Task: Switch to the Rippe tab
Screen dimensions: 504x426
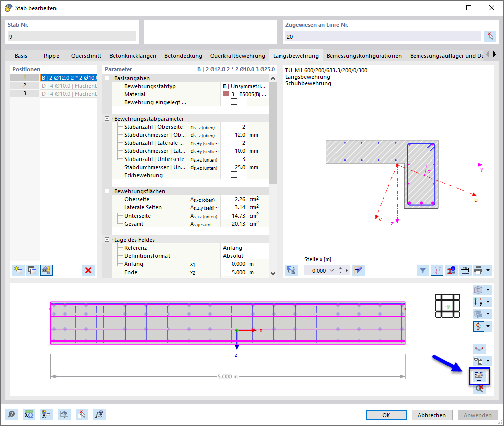Action: coord(51,56)
